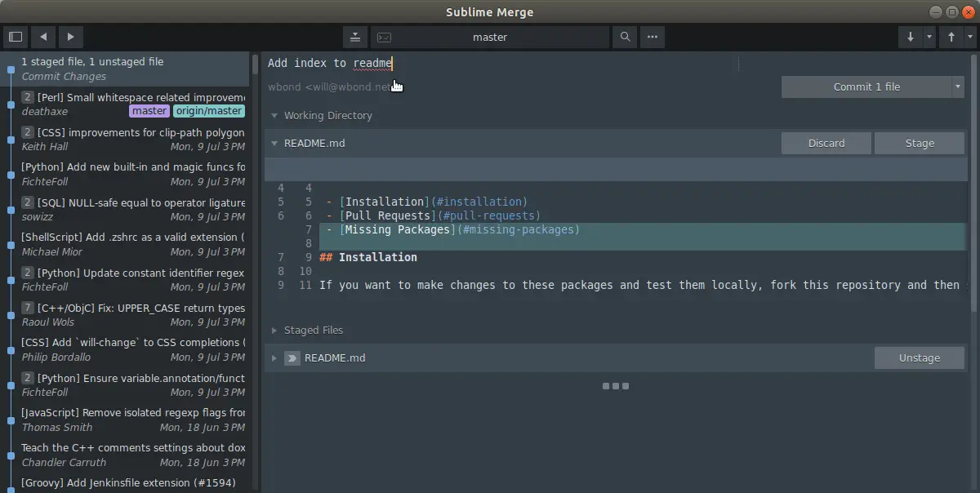Focus the commit message field
The height and width of the screenshot is (493, 980).
point(502,63)
